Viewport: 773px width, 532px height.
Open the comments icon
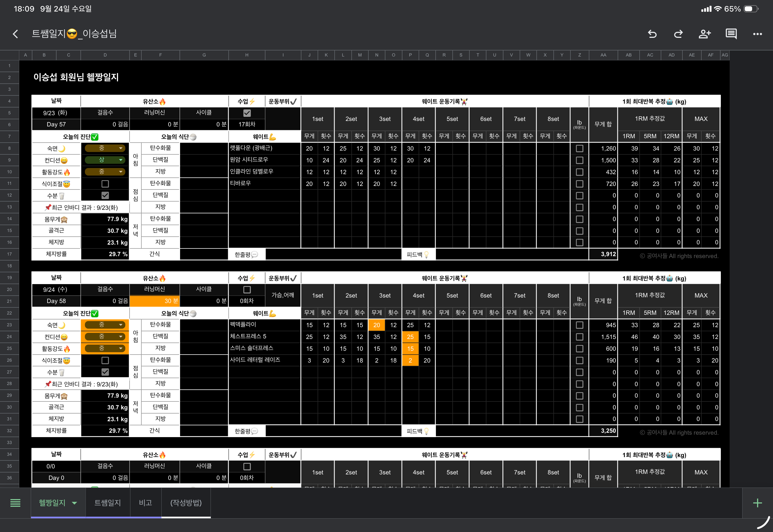click(731, 34)
